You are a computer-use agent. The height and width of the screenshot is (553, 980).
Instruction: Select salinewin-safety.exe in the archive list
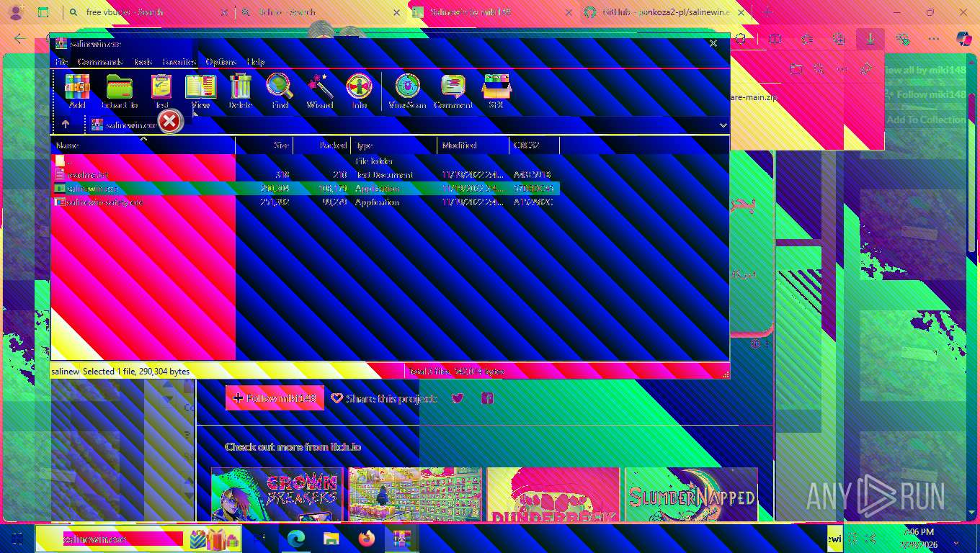[306, 202]
